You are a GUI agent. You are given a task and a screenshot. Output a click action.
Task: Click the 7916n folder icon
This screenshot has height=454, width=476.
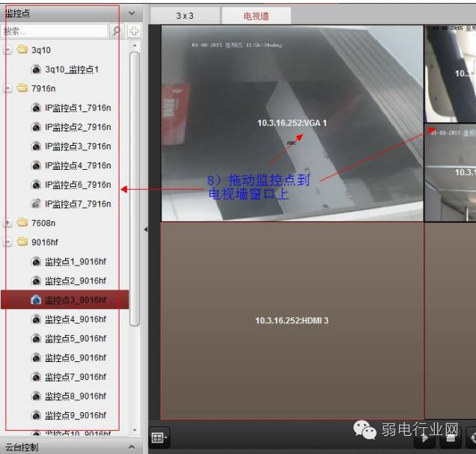pos(22,88)
